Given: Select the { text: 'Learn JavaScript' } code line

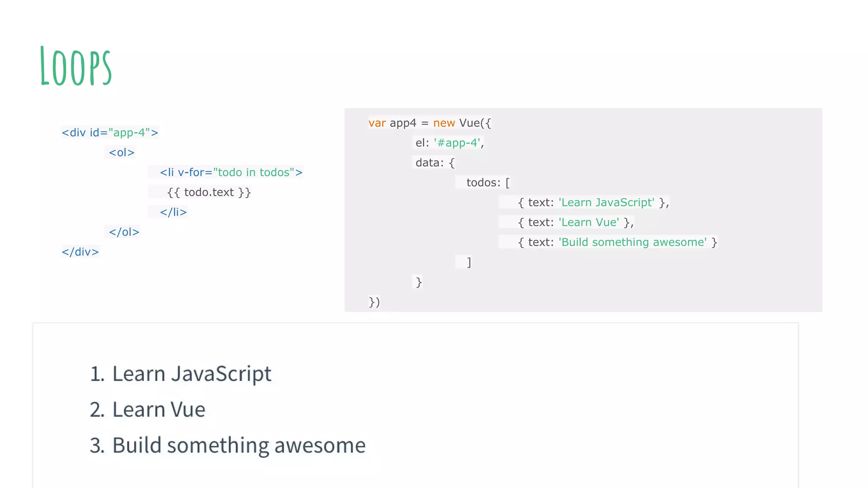Looking at the screenshot, I should click(593, 203).
